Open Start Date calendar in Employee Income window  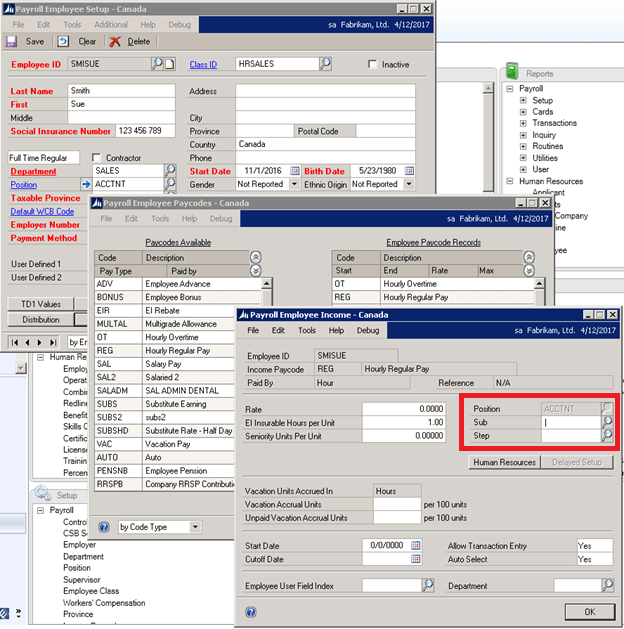[x=416, y=546]
